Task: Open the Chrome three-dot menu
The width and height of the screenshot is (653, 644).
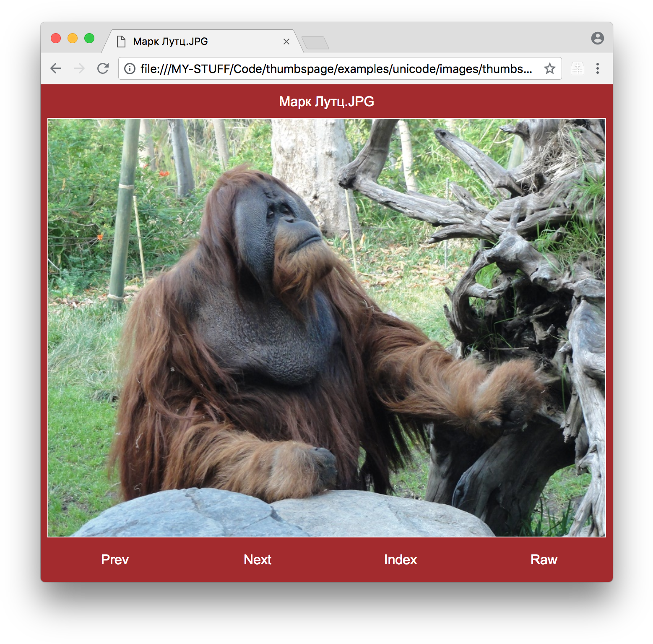Action: [597, 68]
